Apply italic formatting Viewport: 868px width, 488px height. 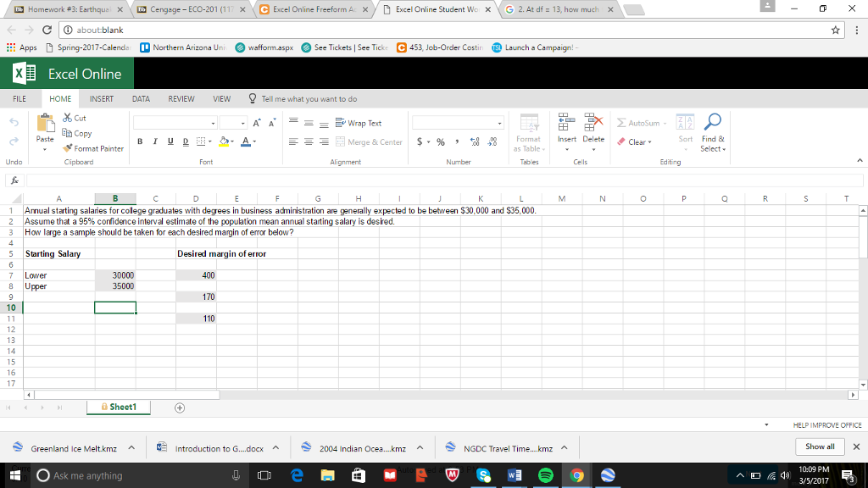155,141
